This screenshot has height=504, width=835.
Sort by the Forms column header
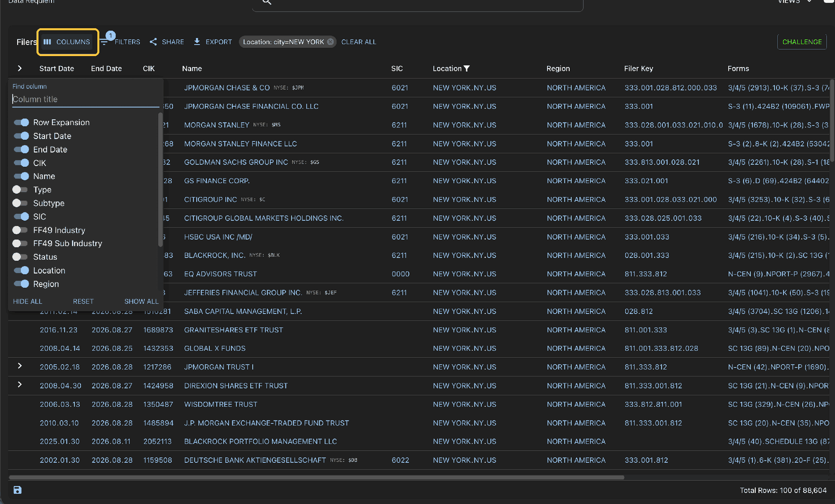click(738, 69)
